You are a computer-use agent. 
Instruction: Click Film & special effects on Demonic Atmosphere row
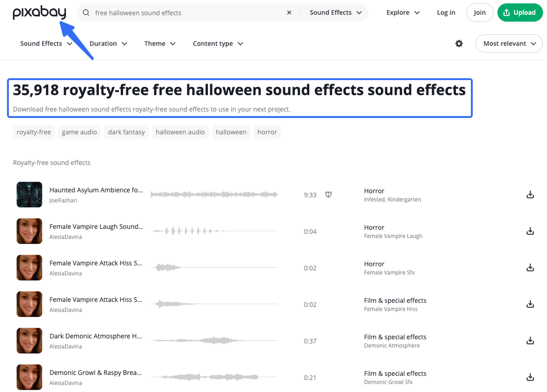pos(395,337)
